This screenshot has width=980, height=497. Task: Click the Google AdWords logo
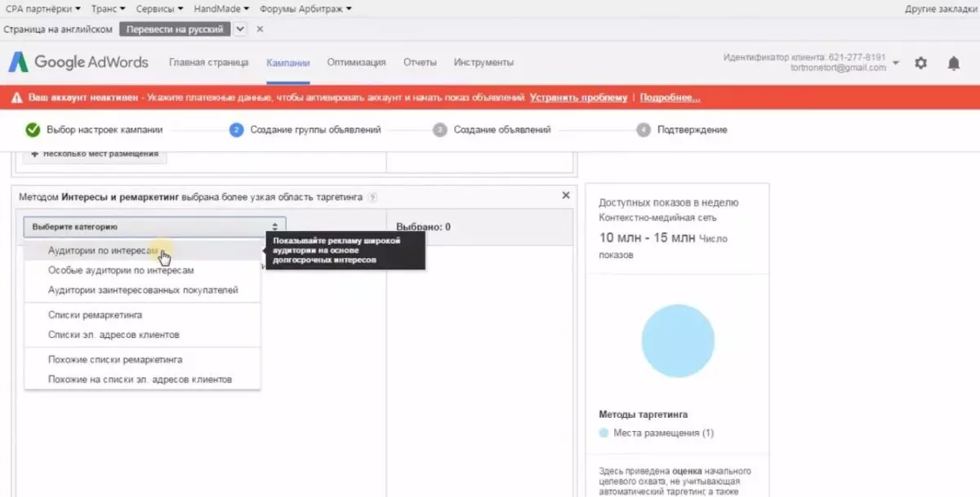tap(78, 62)
